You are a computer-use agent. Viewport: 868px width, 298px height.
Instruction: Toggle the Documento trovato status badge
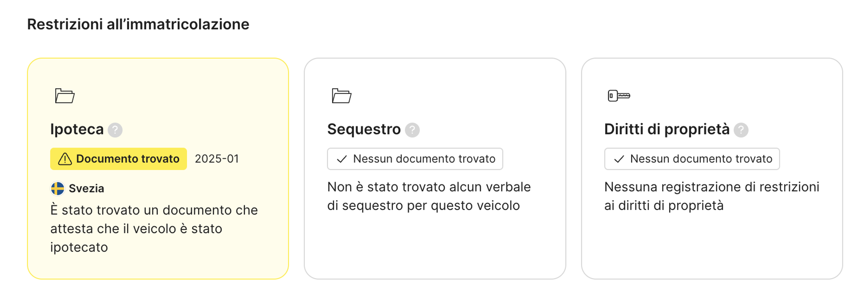(118, 159)
